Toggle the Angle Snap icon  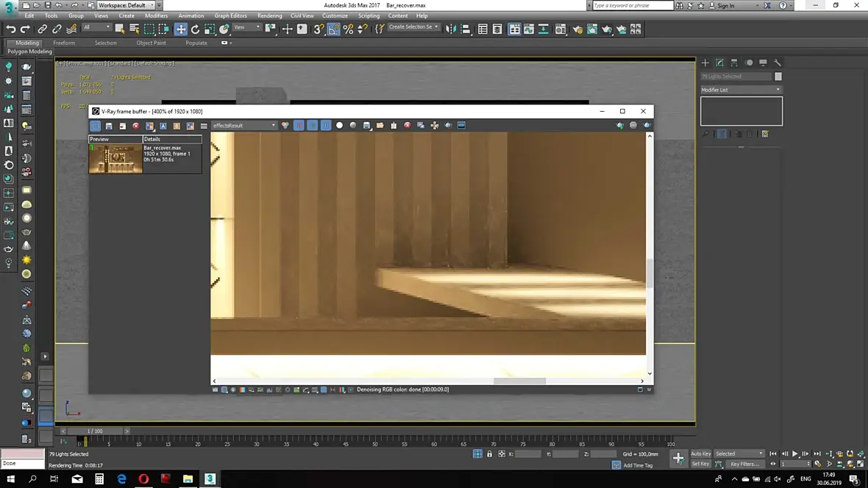pyautogui.click(x=334, y=29)
